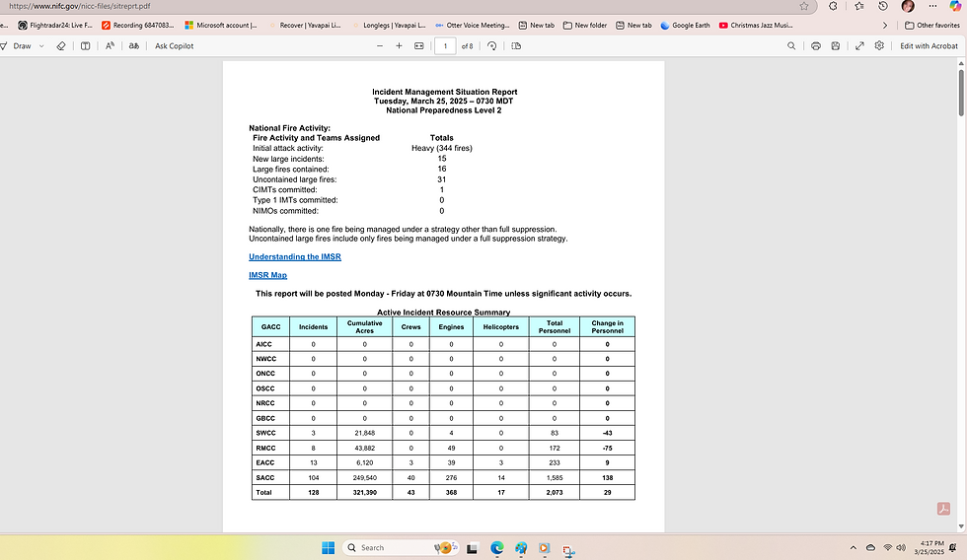Open Recover Yavapai bookmark
Viewport: 967px width, 560px height.
(304, 26)
